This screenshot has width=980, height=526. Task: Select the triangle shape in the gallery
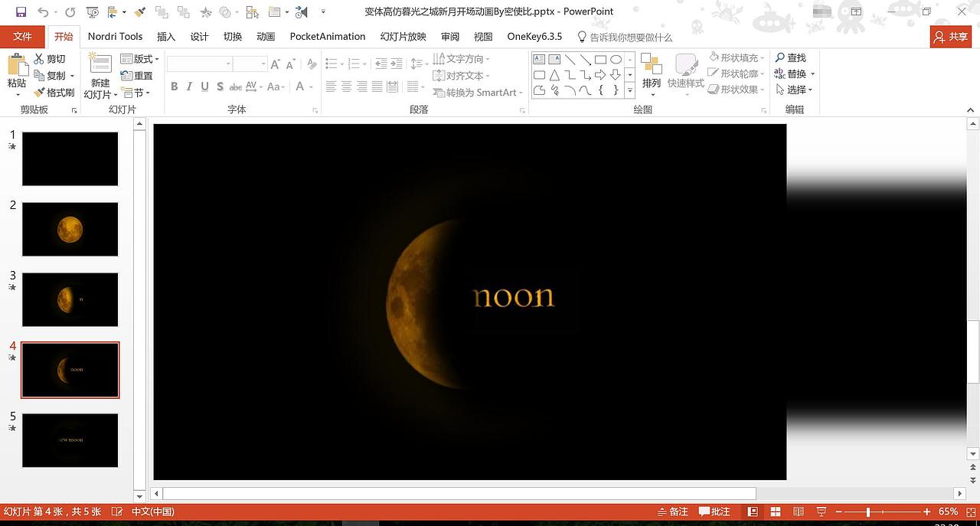coord(554,75)
